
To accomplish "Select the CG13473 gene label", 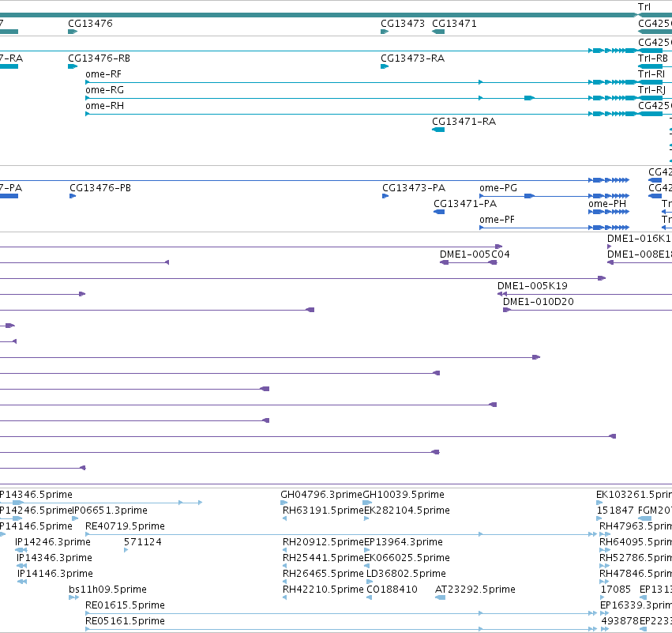I will (x=403, y=24).
